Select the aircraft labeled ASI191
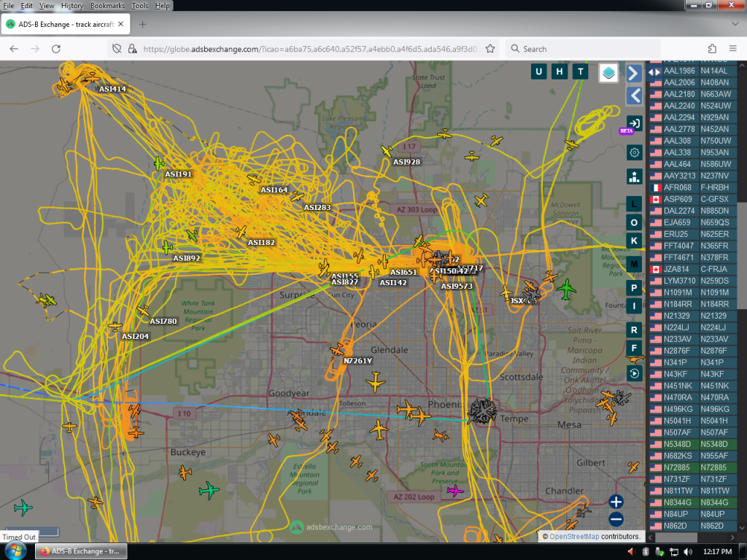This screenshot has width=747, height=560. 159,163
